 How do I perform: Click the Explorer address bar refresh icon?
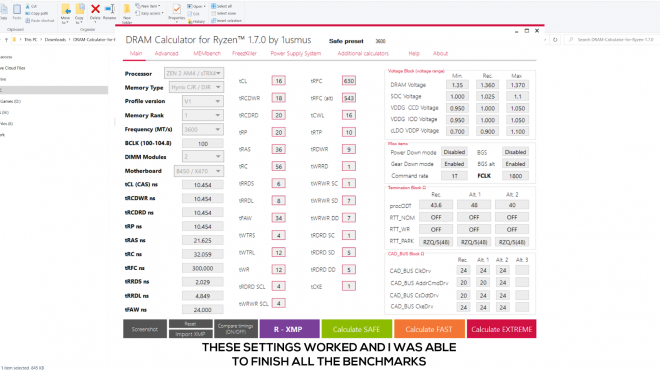pos(555,40)
